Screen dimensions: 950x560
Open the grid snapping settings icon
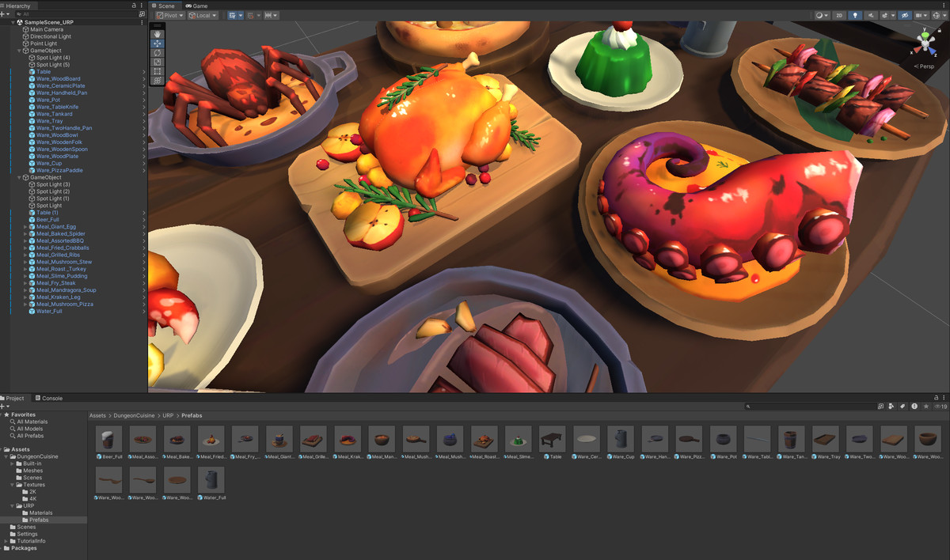[259, 15]
